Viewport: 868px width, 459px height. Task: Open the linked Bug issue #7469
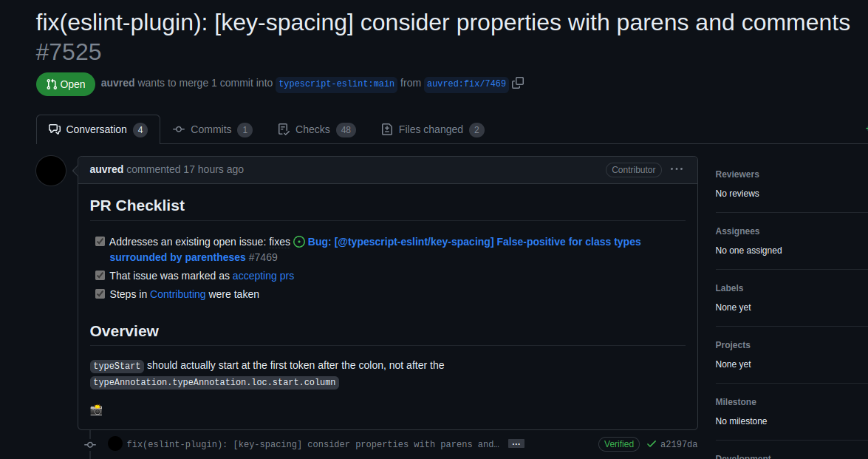pos(474,241)
